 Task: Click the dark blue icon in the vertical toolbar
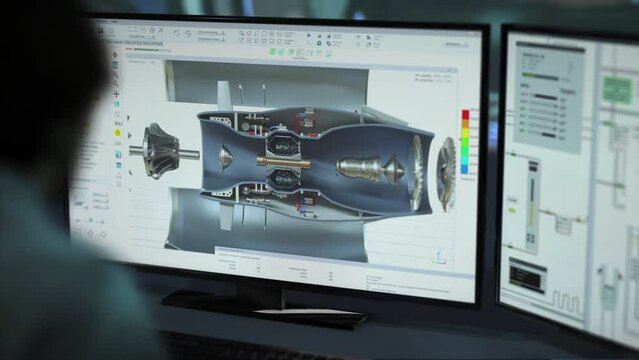[119, 165]
